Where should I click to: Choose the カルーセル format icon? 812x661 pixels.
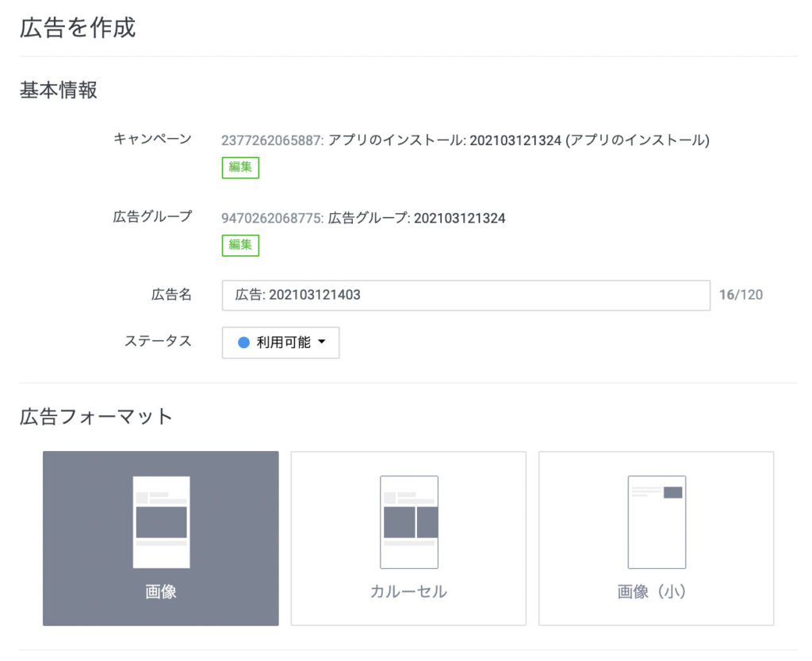(408, 537)
